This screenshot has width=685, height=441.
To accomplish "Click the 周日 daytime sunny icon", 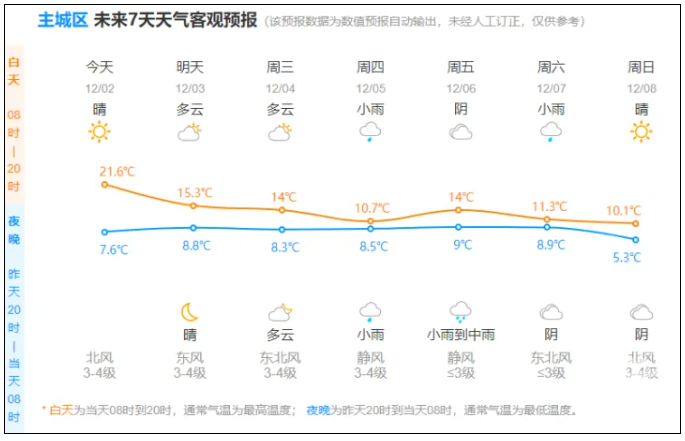I will 641,132.
